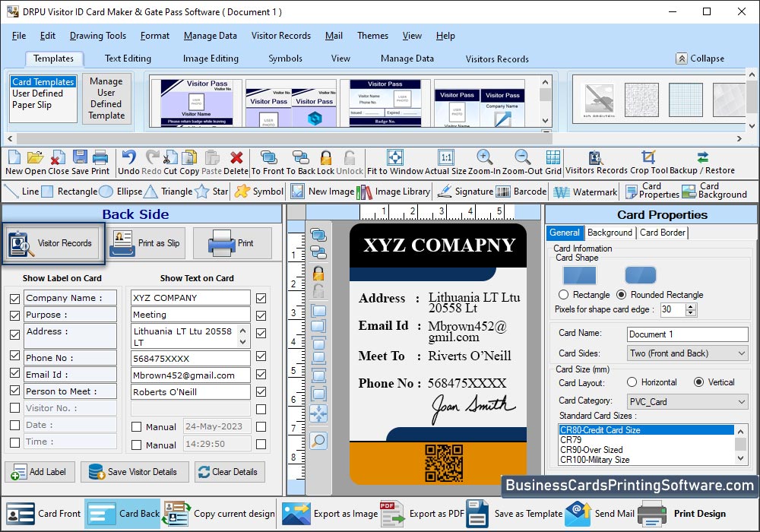The image size is (760, 532).
Task: Open the Drawing Tools menu
Action: click(98, 36)
